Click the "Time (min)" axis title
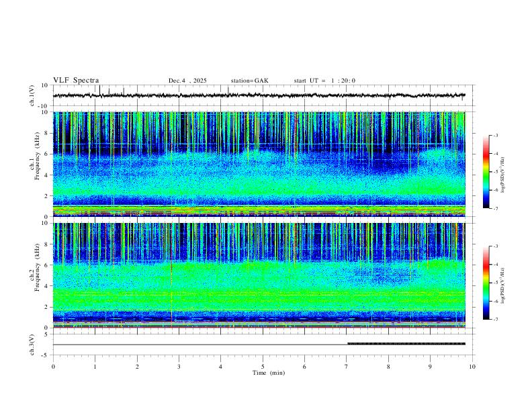The height and width of the screenshot is (411, 532). coord(269,373)
